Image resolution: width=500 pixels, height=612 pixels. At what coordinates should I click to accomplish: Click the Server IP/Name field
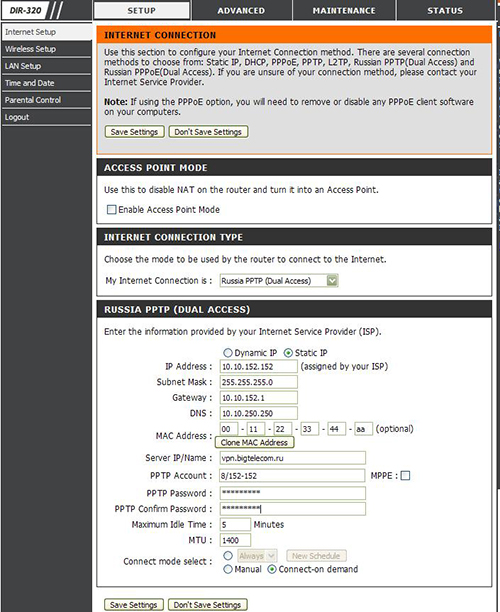pos(293,458)
